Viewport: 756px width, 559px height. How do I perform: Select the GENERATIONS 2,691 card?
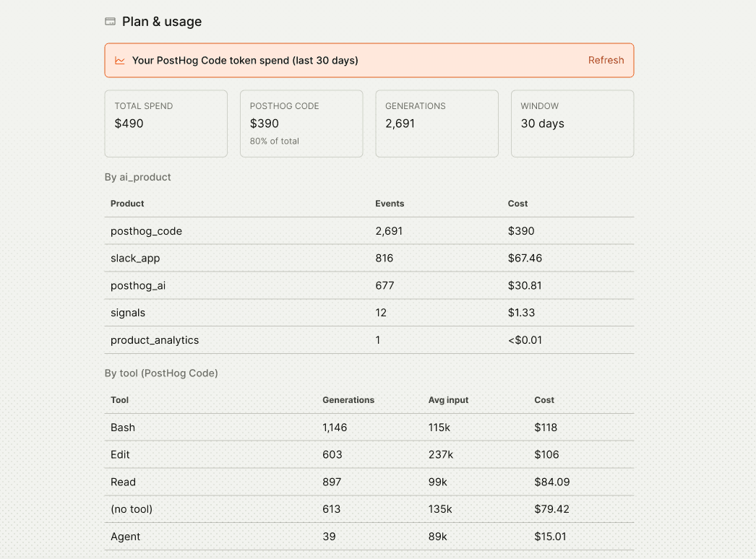[437, 123]
